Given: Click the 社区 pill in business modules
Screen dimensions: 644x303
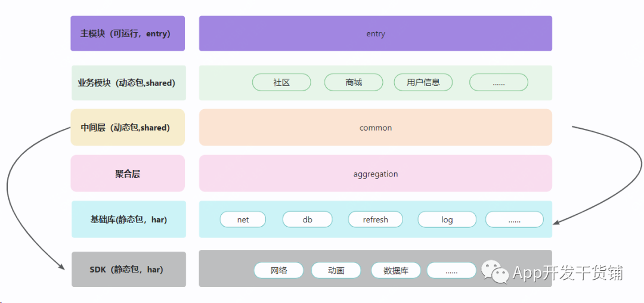Looking at the screenshot, I should point(281,82).
